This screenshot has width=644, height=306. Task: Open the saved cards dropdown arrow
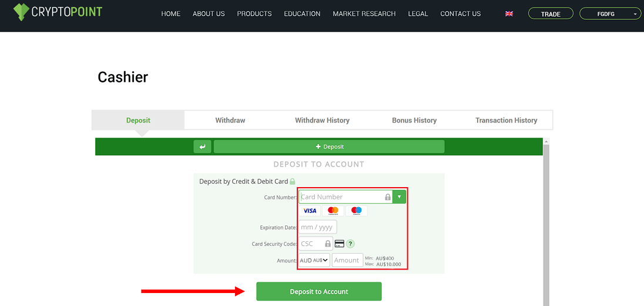point(400,197)
